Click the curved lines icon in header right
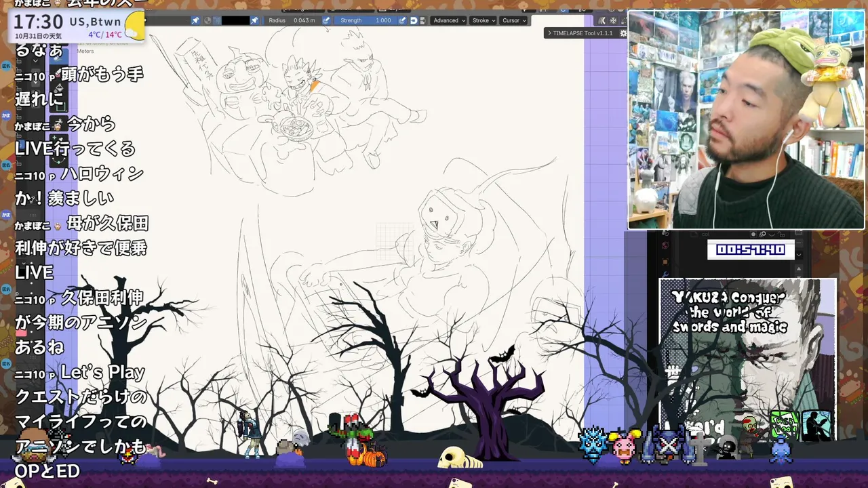Viewport: 868px width, 488px height. 601,20
